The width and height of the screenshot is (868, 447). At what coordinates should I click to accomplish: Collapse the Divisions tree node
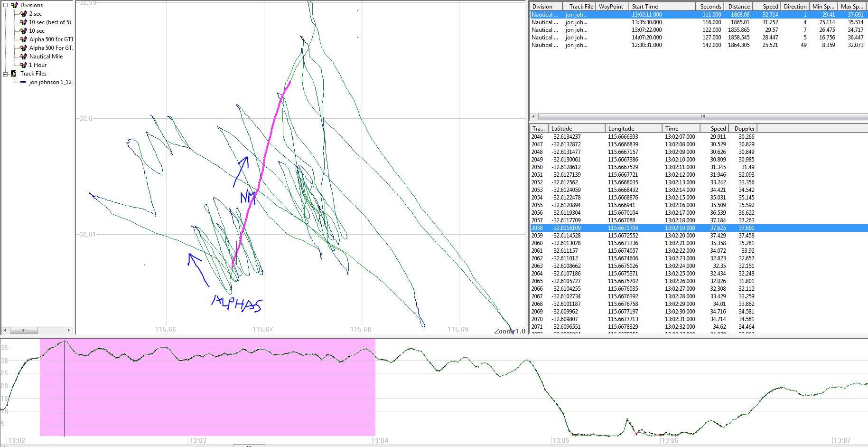(6, 5)
